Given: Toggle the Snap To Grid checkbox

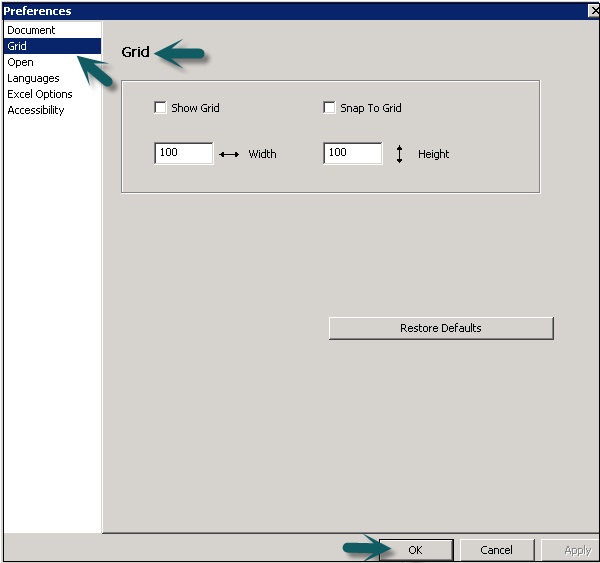Looking at the screenshot, I should click(x=330, y=108).
